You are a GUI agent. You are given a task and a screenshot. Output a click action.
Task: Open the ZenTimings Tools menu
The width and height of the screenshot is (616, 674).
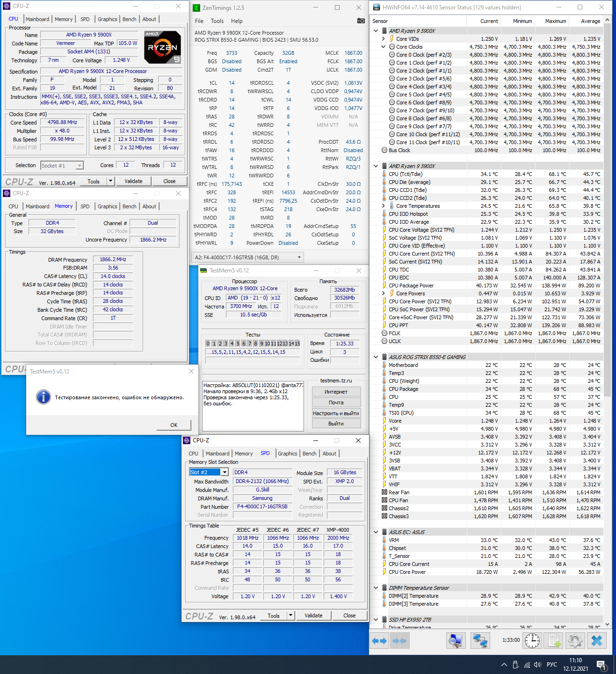tap(217, 21)
